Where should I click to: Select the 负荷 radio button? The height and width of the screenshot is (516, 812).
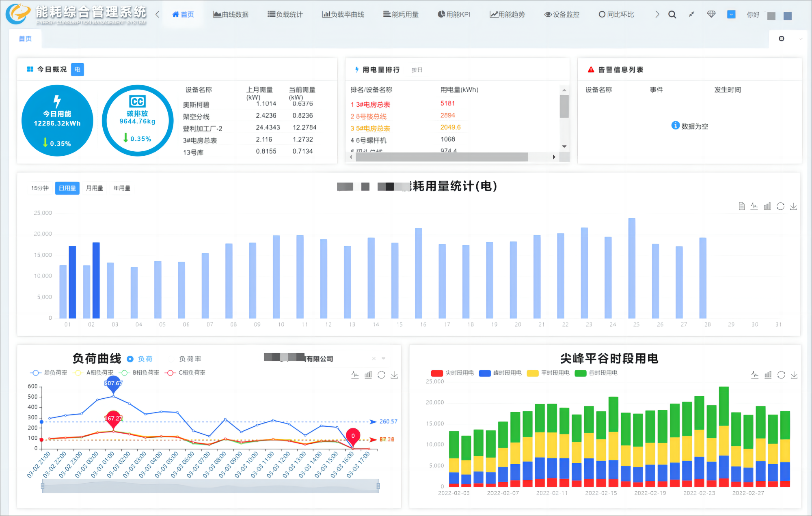click(130, 359)
